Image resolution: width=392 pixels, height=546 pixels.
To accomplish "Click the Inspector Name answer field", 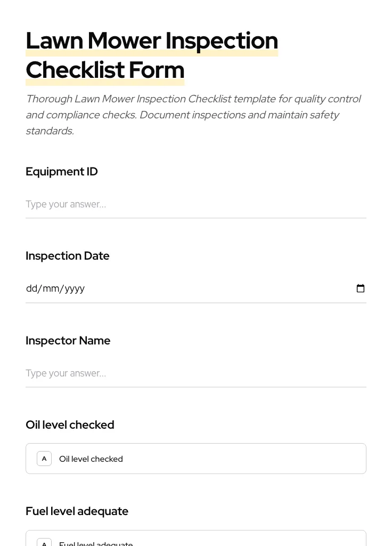I will (x=196, y=373).
